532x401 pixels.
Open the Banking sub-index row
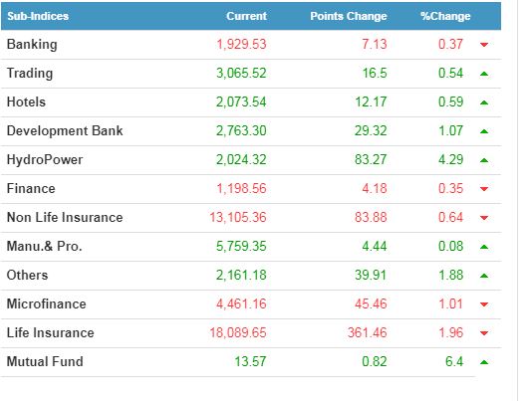pos(251,45)
